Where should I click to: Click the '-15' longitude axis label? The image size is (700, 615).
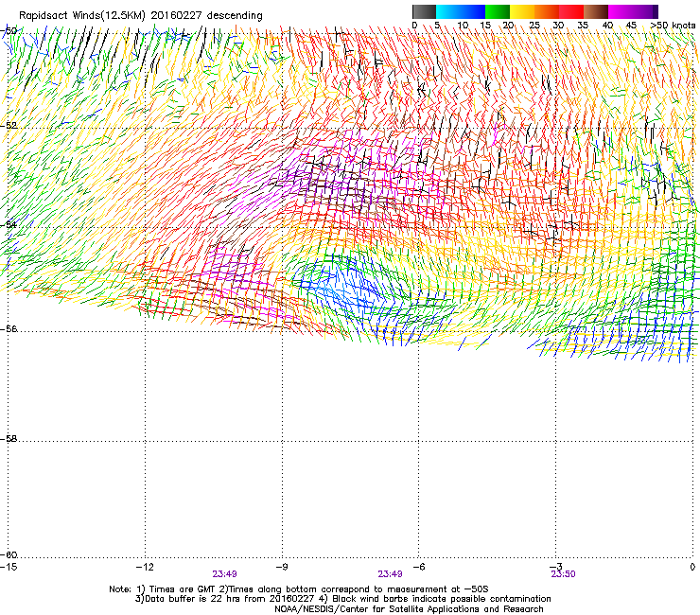pyautogui.click(x=9, y=567)
